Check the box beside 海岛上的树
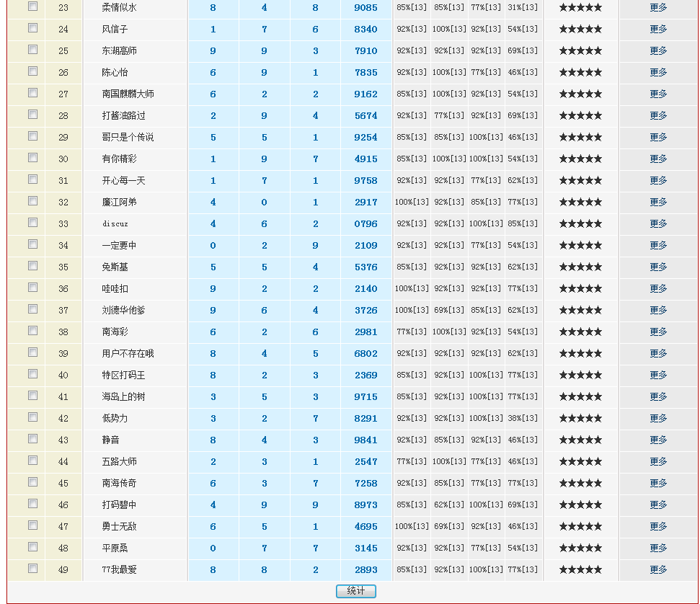 tap(32, 396)
